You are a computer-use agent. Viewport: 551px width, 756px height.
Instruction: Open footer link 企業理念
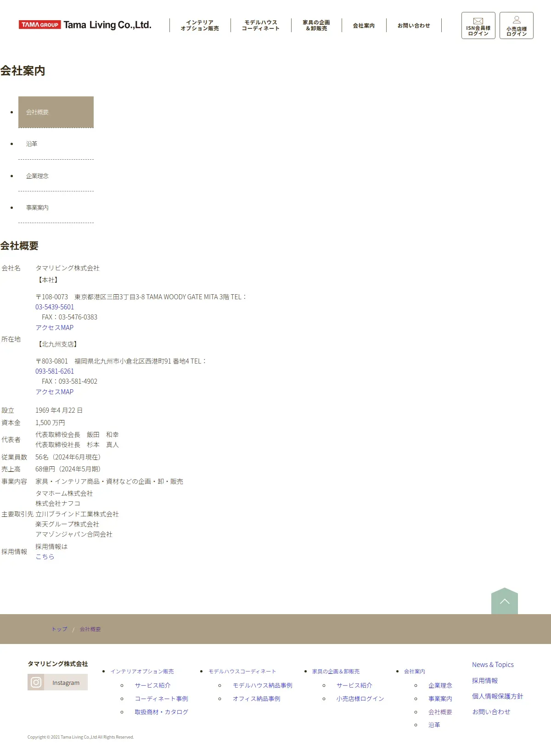pos(440,685)
